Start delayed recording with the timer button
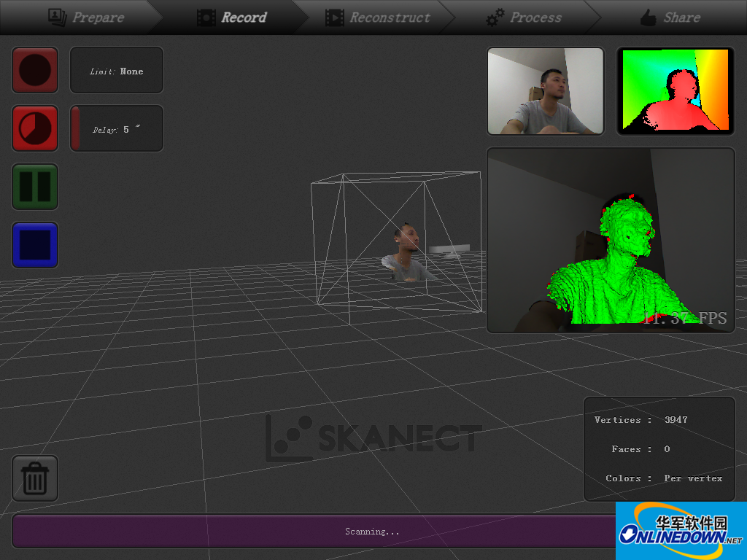This screenshot has height=560, width=747. pos(35,128)
